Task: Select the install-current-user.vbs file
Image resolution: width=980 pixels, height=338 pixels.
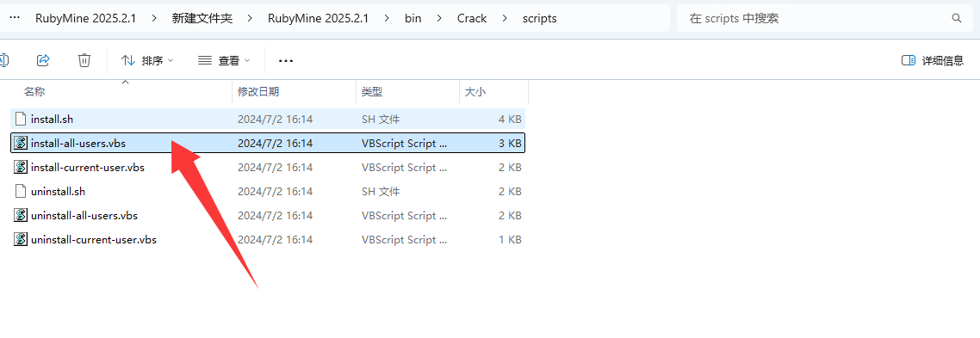Action: (268, 168)
